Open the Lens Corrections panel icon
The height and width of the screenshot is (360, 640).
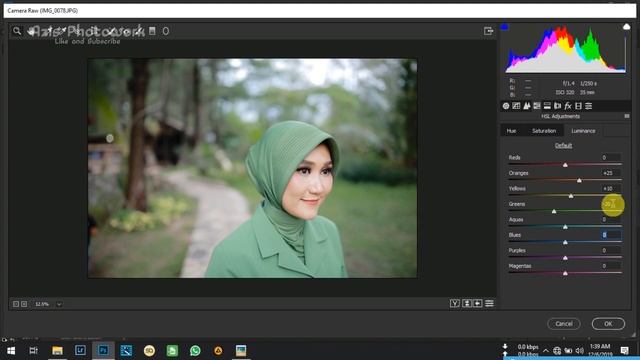[x=558, y=106]
